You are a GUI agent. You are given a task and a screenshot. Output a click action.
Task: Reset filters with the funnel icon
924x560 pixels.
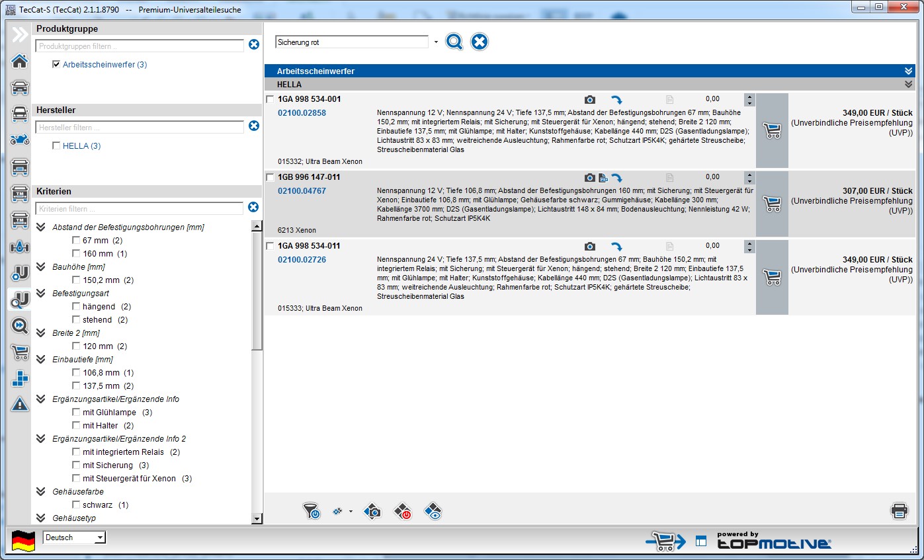click(312, 511)
